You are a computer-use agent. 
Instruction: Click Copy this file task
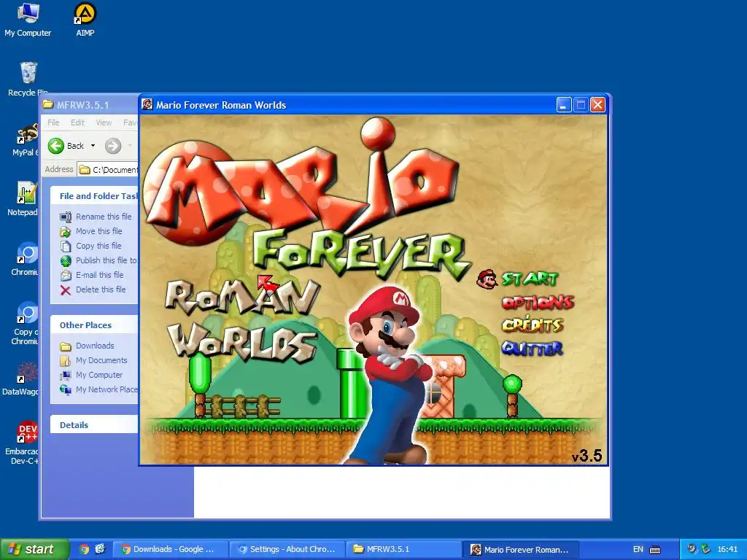(x=98, y=246)
